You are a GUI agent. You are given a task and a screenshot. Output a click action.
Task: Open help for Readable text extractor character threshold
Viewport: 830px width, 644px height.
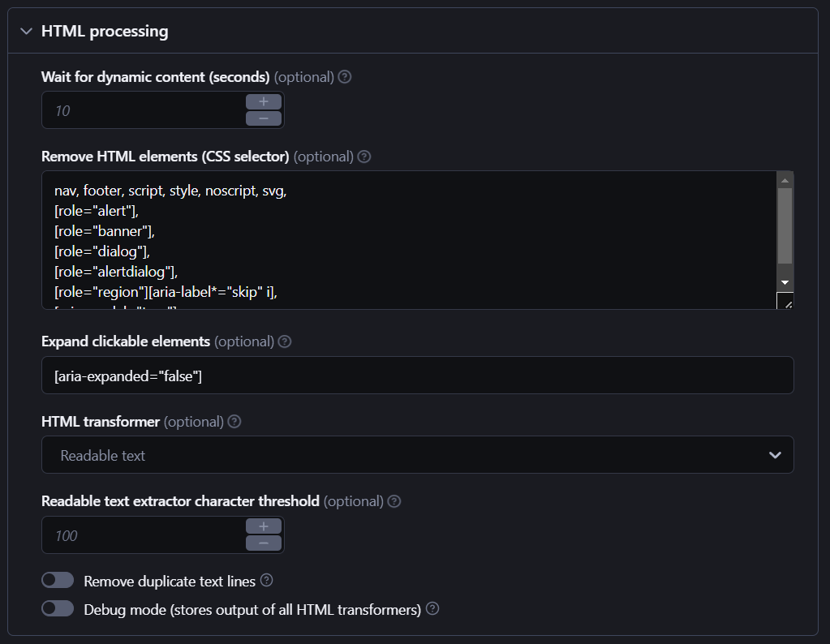point(394,501)
